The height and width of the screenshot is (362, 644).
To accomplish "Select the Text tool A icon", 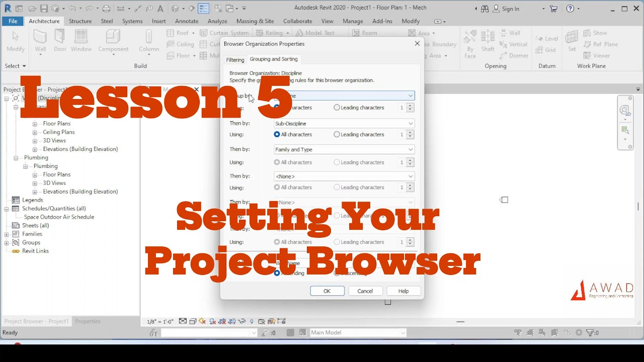I will pos(160,9).
